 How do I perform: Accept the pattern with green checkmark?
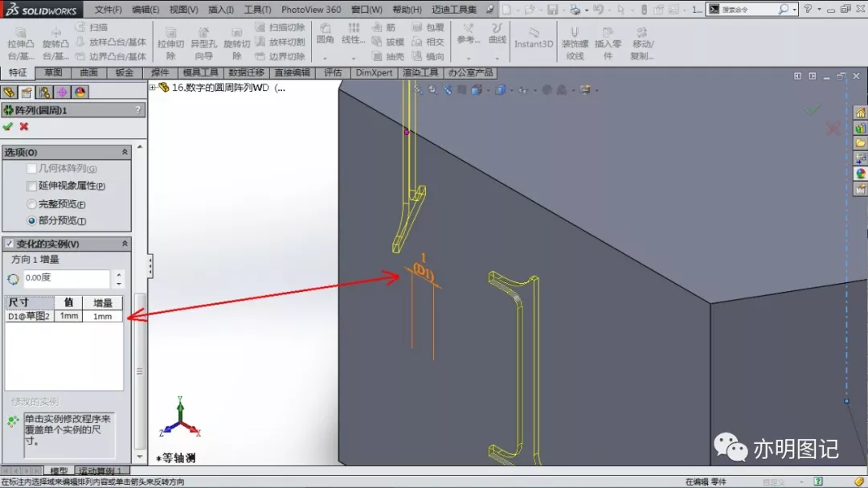(x=8, y=127)
